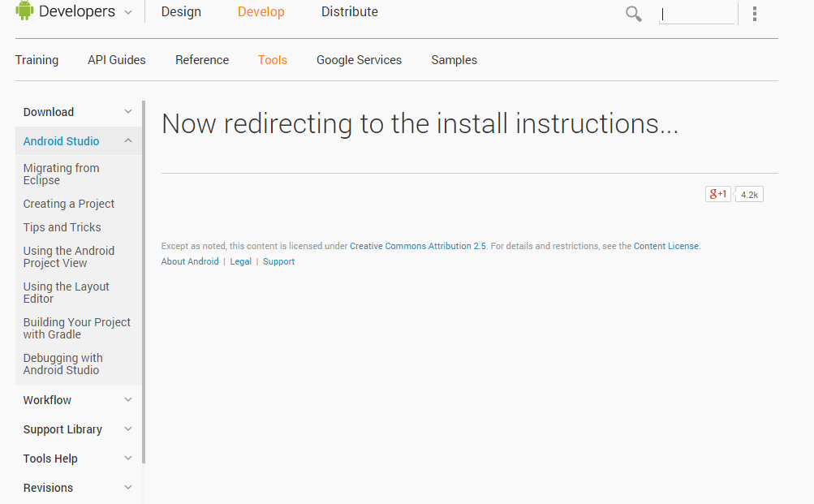Click the Android robot logo
Screen dimensions: 814x504
coord(24,11)
